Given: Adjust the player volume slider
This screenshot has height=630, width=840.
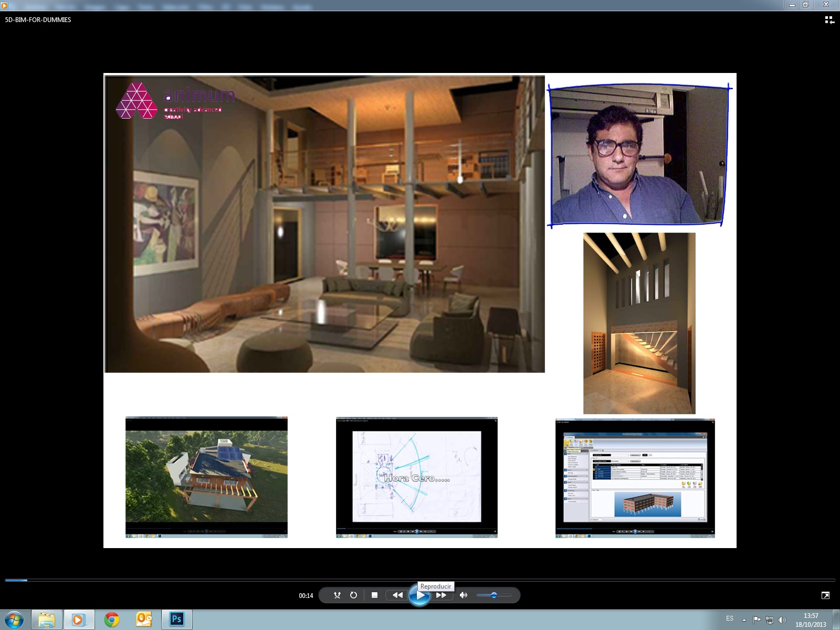Looking at the screenshot, I should tap(493, 595).
